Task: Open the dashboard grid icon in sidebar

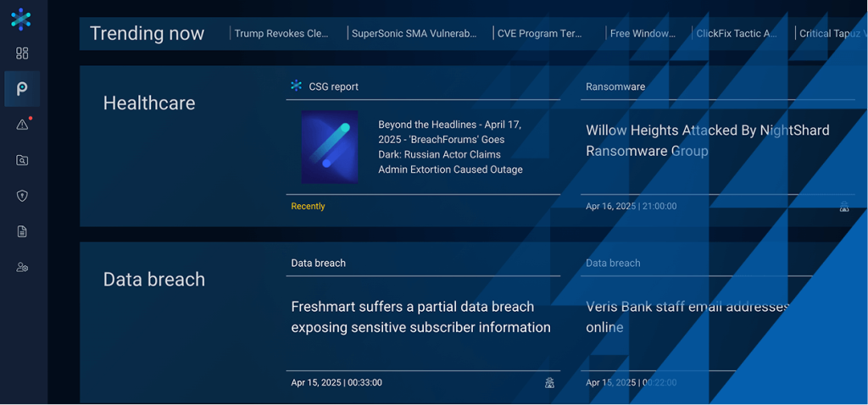Action: [x=22, y=53]
